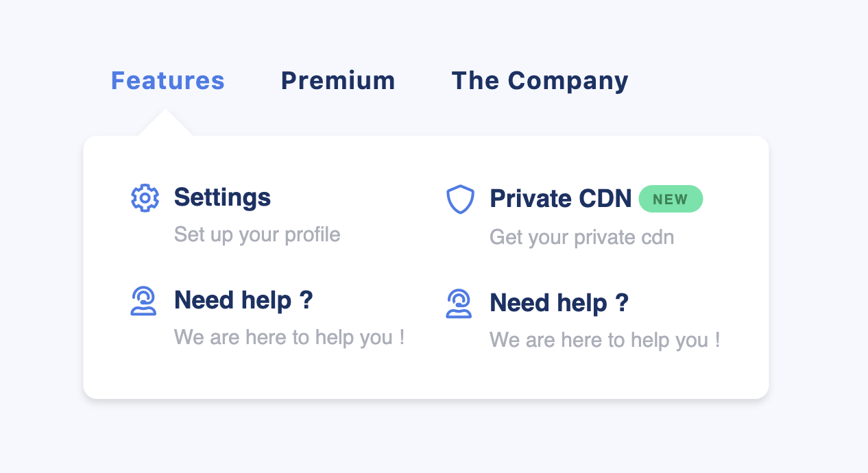Click the green NEW badge
The height and width of the screenshot is (473, 868).
[671, 199]
